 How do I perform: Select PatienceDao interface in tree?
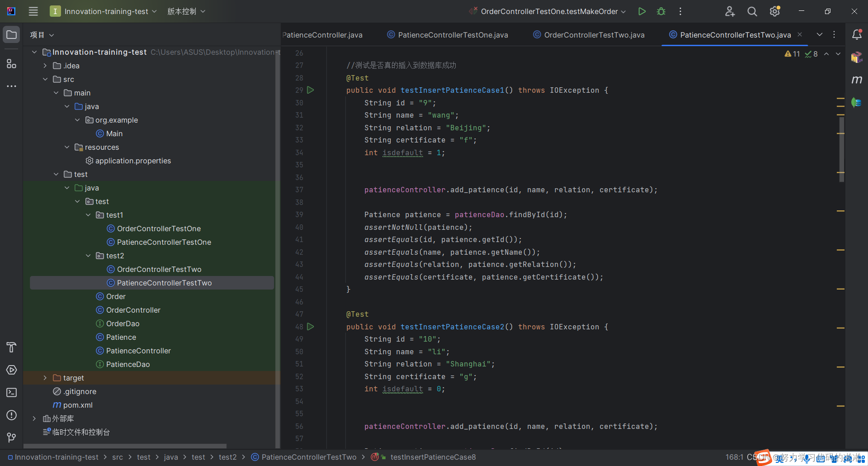(x=123, y=364)
